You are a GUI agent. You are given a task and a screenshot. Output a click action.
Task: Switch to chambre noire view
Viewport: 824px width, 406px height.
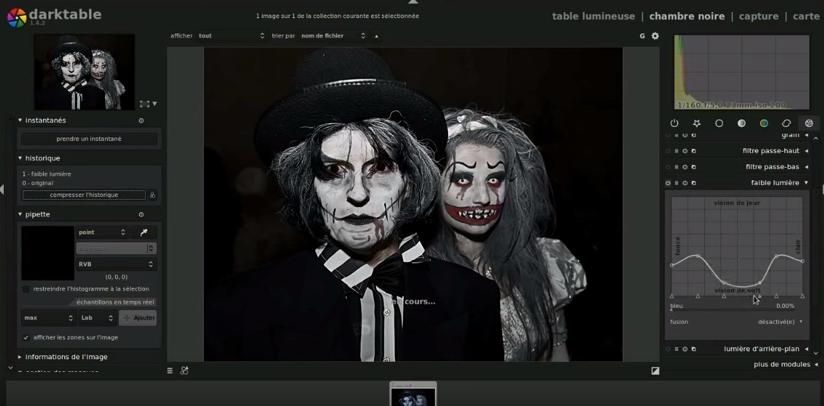click(x=687, y=16)
